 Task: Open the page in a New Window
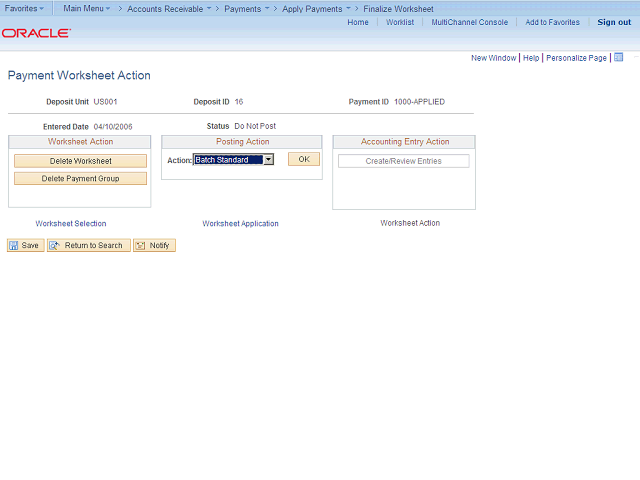493,58
